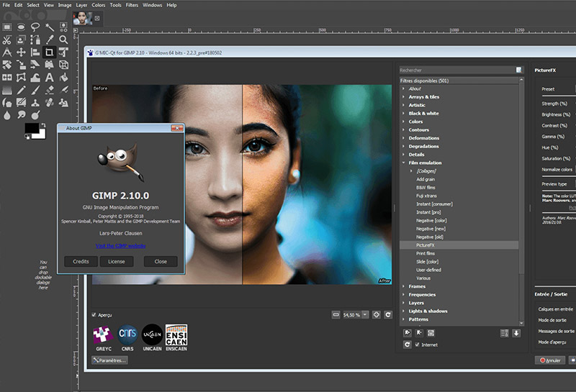Click the G'MIC preview recenter icon
Image resolution: width=576 pixels, height=392 pixels.
tap(376, 314)
